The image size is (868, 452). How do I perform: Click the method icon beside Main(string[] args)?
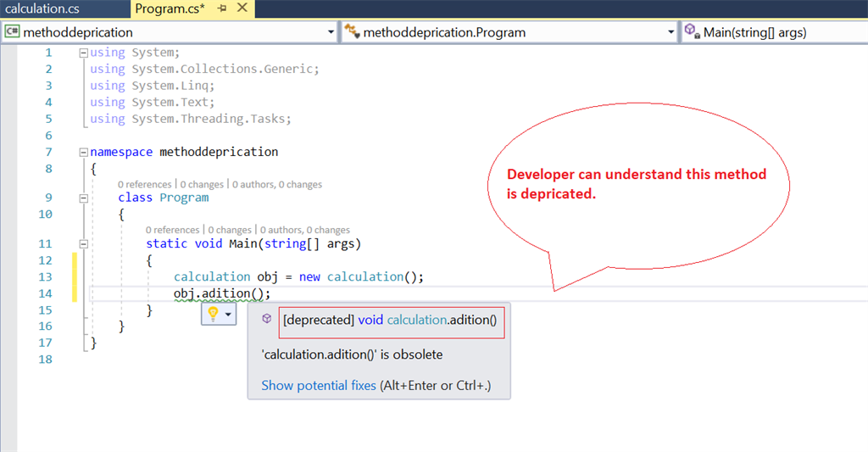(692, 31)
